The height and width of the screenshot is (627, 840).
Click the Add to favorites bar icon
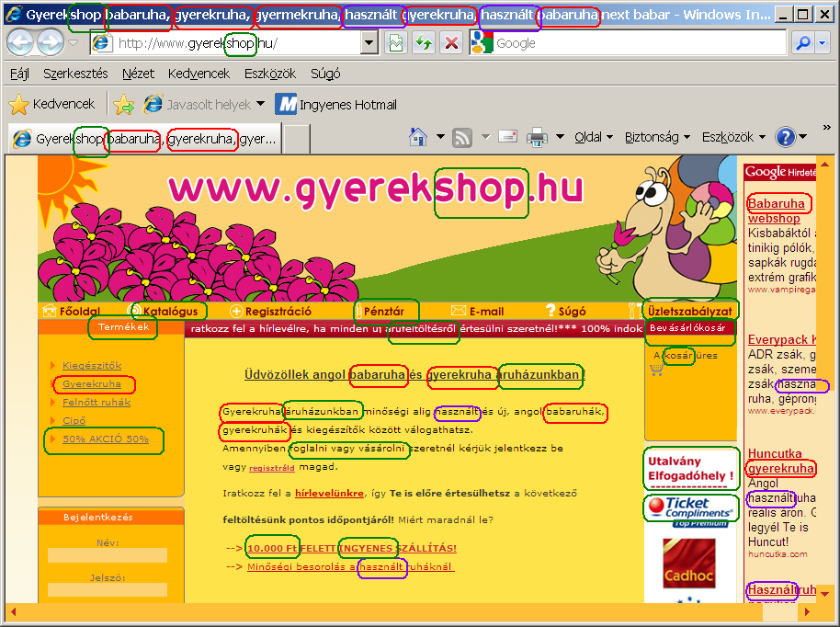(124, 105)
